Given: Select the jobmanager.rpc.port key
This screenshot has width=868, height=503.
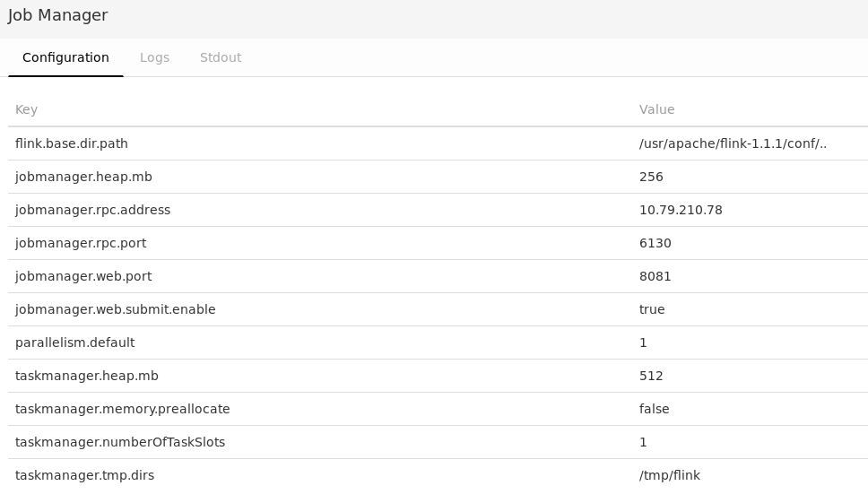Looking at the screenshot, I should pos(81,243).
